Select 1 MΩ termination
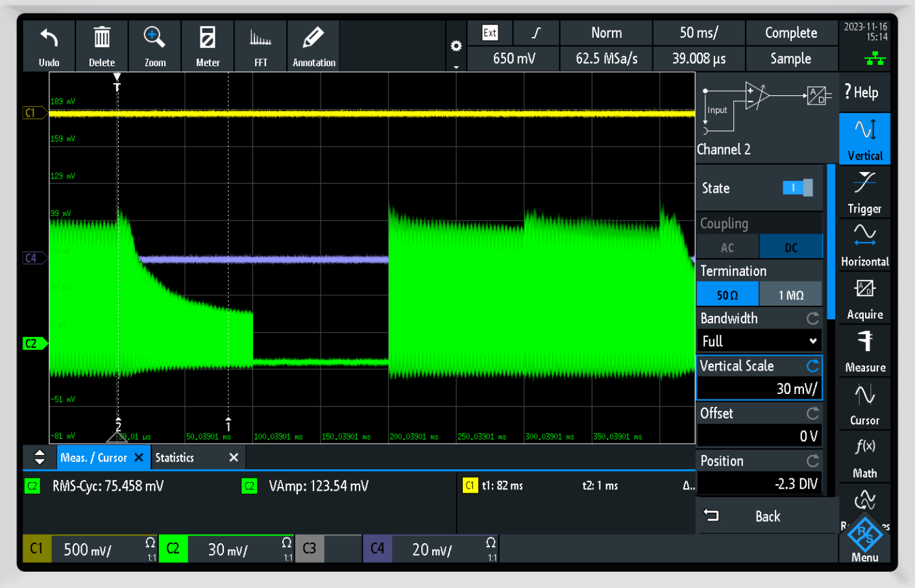915x588 pixels. pyautogui.click(x=790, y=295)
